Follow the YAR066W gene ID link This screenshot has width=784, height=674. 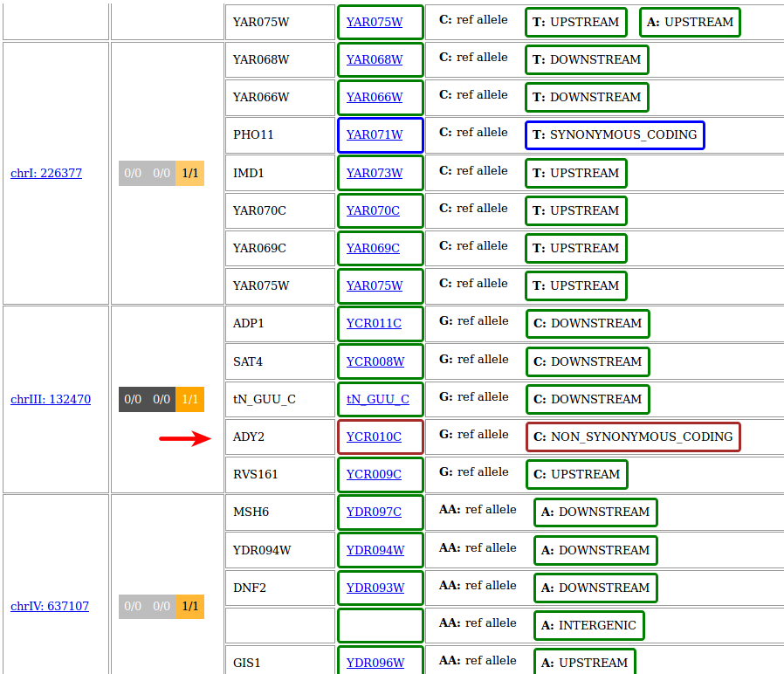click(375, 97)
